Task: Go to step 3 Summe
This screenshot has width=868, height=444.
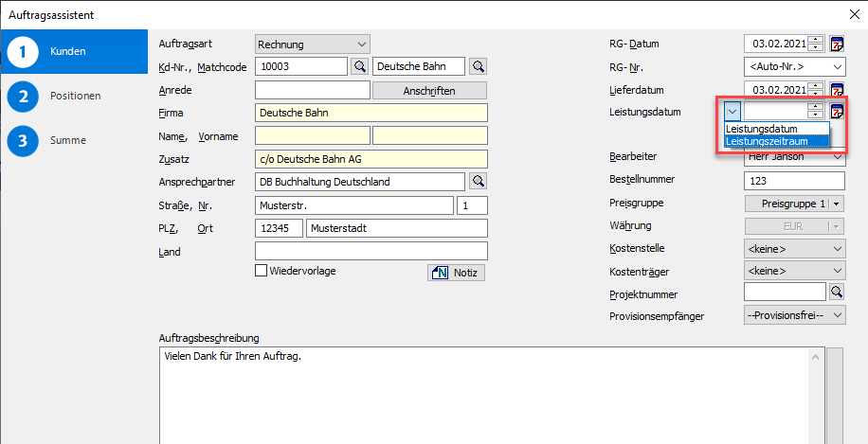Action: pyautogui.click(x=68, y=140)
